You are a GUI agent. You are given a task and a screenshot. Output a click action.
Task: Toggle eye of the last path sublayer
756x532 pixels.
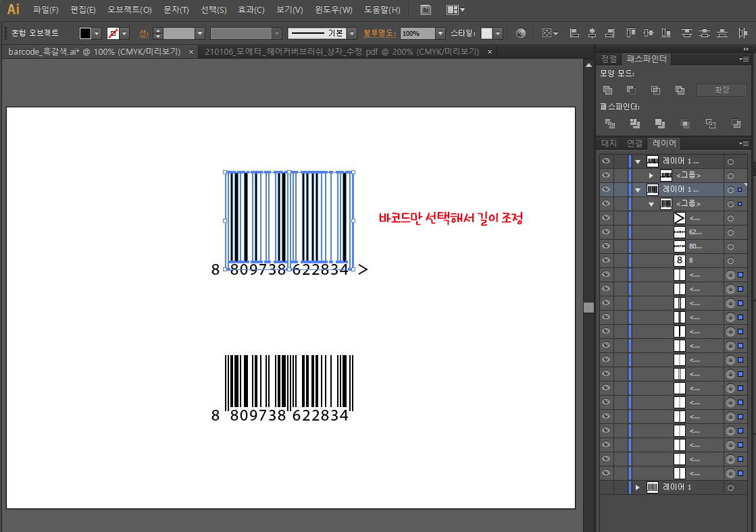[606, 473]
